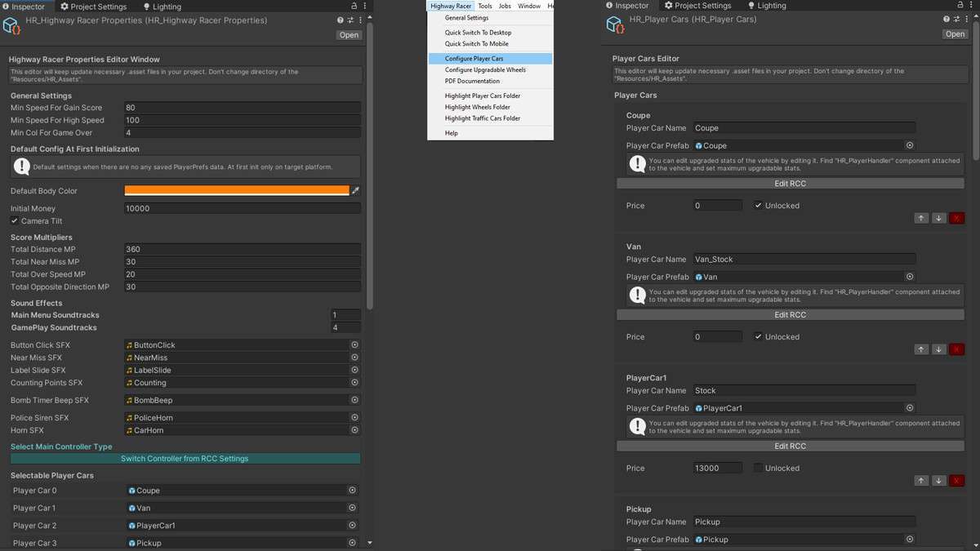Open object picker for Player Car 3

[353, 543]
